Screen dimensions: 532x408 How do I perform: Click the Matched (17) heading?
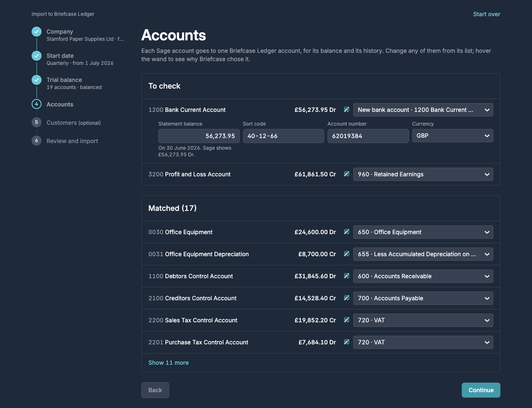[x=172, y=208]
